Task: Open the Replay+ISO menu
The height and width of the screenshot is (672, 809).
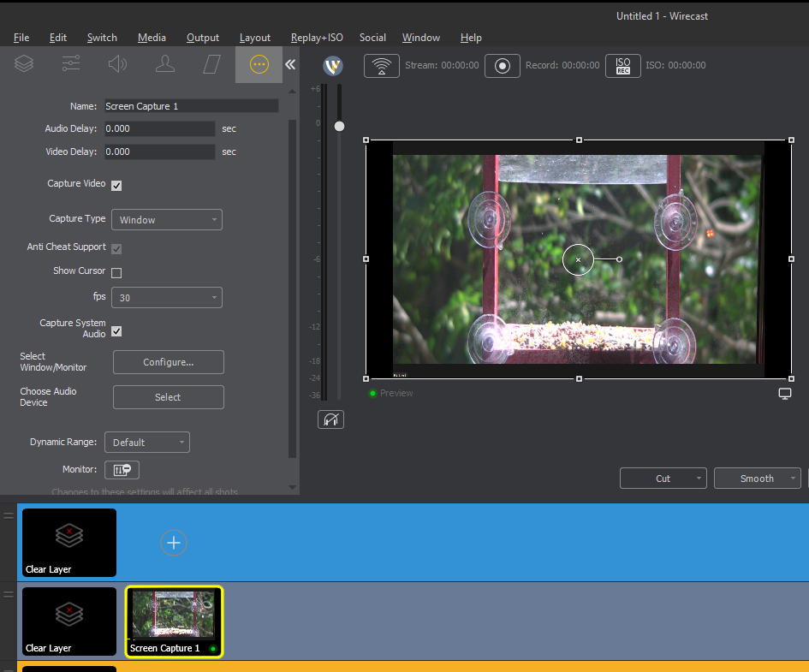Action: pos(317,38)
